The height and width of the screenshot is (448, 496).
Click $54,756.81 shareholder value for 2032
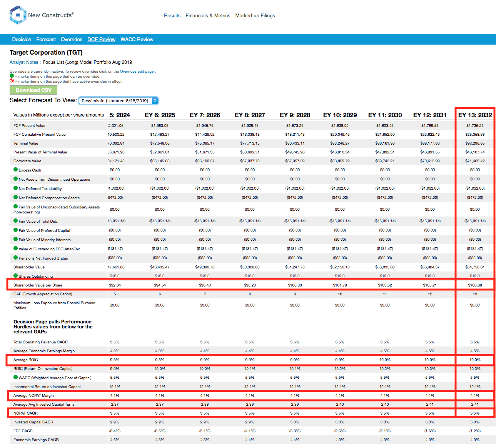coord(475,267)
